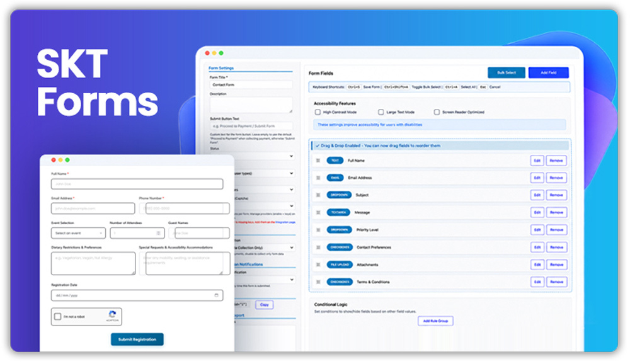Edit the Subject field
Viewport: 630px width, 364px height.
point(537,195)
